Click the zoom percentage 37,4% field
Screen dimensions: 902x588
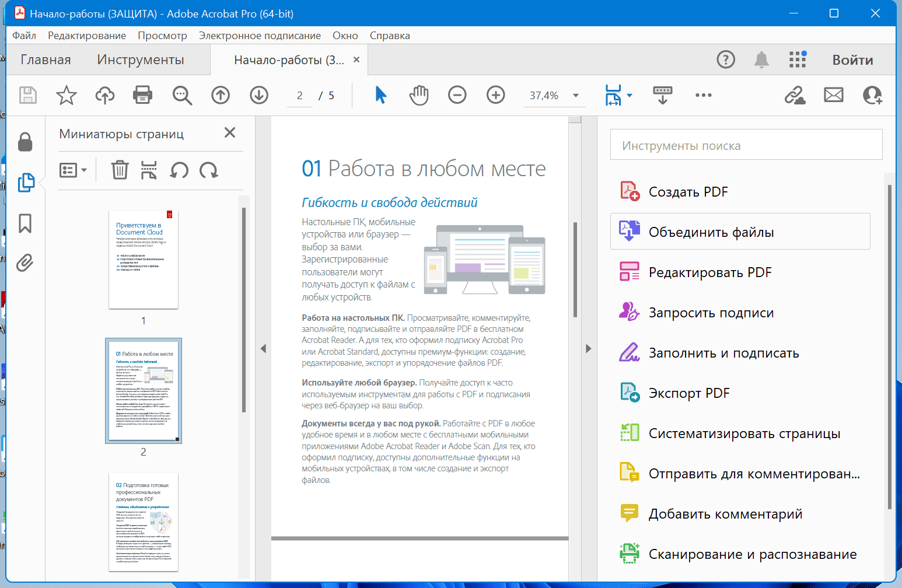pyautogui.click(x=544, y=96)
